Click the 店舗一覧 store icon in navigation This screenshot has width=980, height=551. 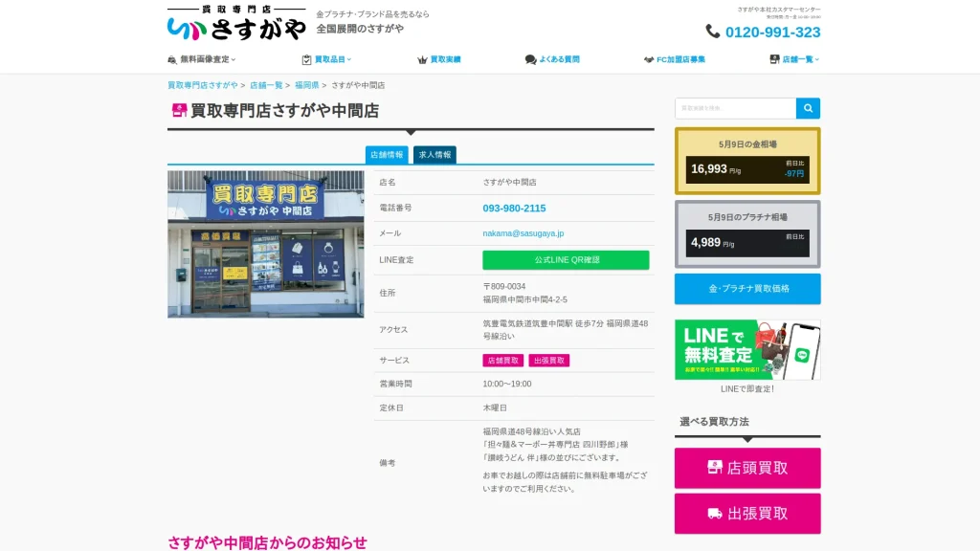pos(774,59)
